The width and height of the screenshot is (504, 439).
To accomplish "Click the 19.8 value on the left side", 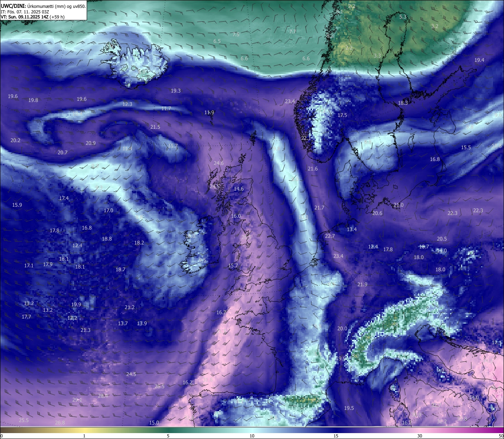I will coord(33,100).
